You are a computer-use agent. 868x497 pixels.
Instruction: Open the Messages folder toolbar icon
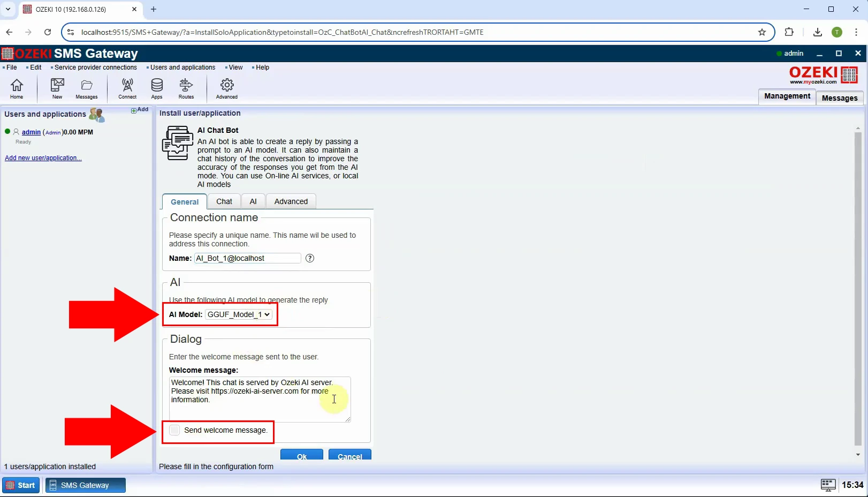87,88
